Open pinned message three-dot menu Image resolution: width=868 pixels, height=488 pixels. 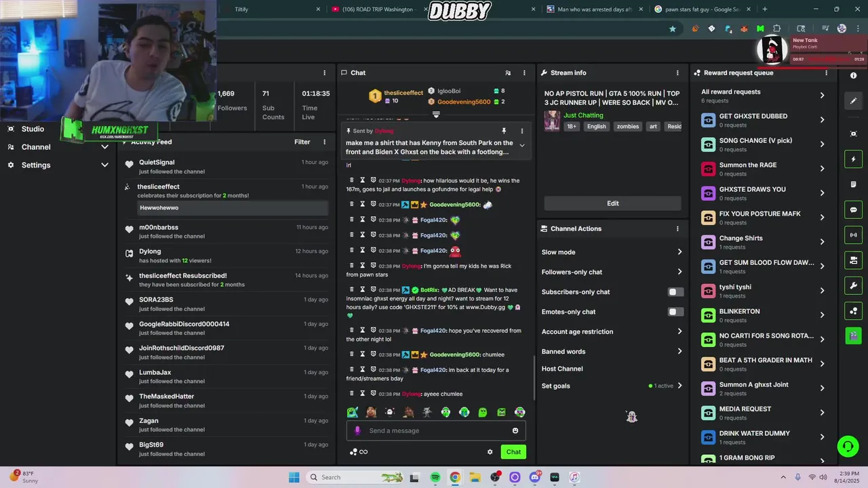(521, 131)
